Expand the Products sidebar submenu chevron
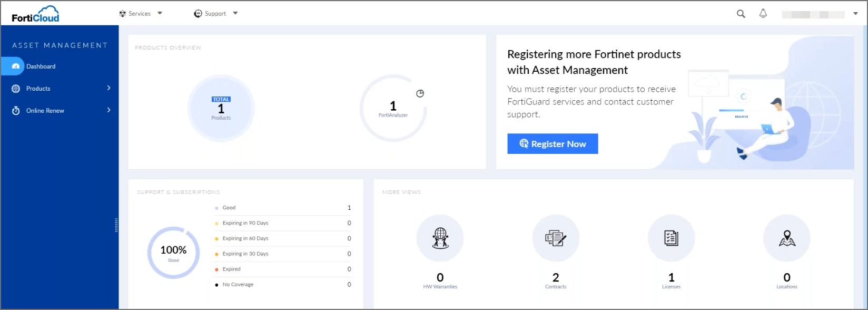Image resolution: width=868 pixels, height=310 pixels. tap(109, 88)
